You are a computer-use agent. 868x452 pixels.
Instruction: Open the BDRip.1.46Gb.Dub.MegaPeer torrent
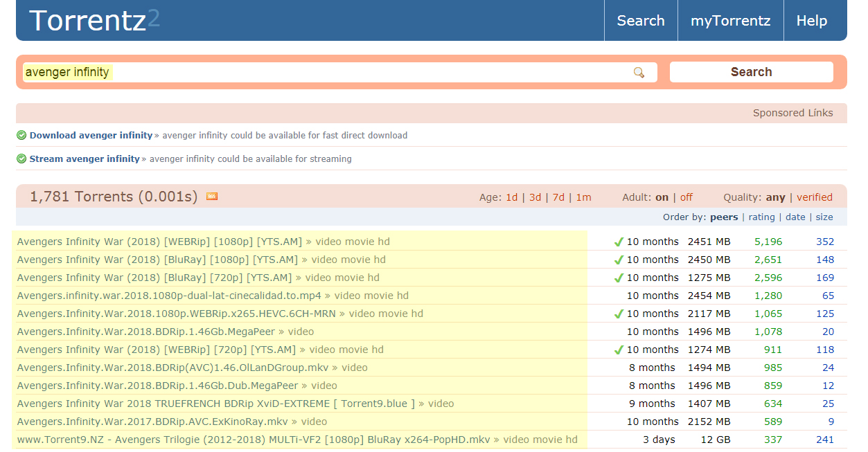157,386
